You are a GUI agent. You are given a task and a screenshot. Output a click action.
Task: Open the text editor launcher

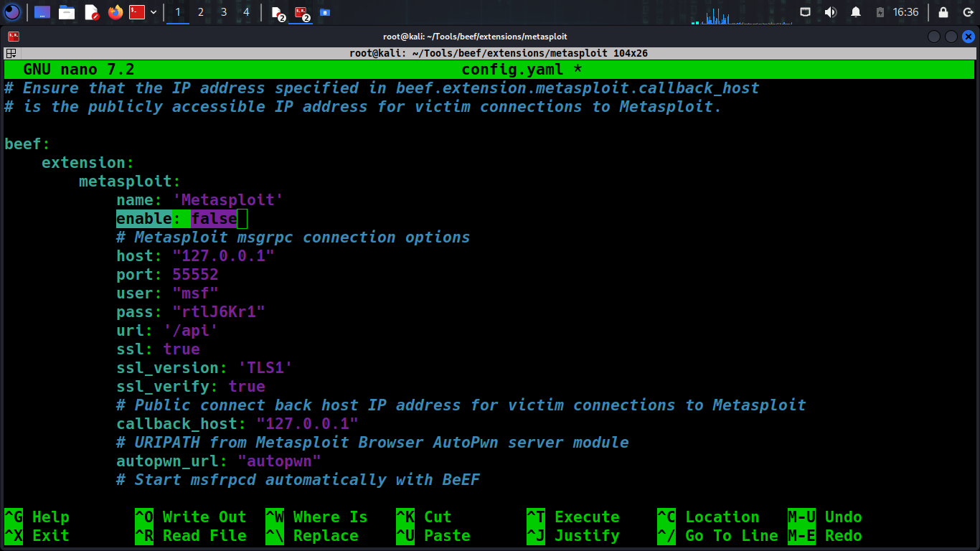tap(91, 12)
